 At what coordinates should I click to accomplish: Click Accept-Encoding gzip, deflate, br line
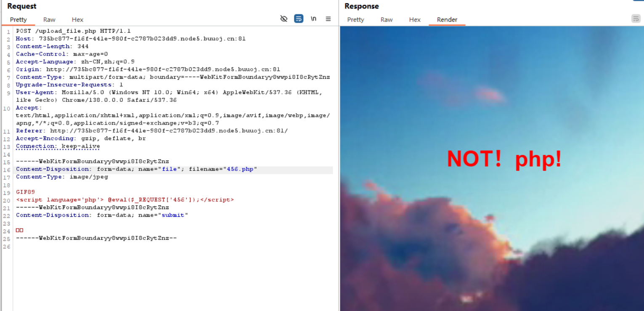coord(81,138)
